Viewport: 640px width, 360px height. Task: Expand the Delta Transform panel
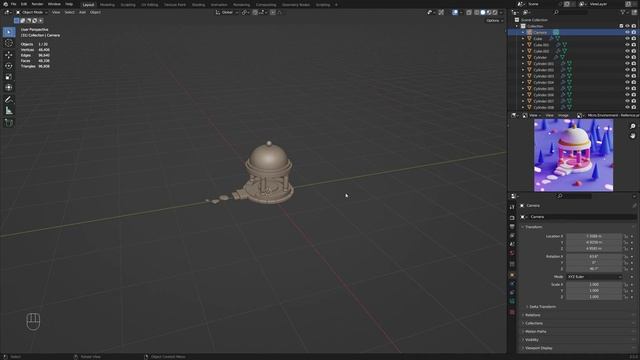542,307
